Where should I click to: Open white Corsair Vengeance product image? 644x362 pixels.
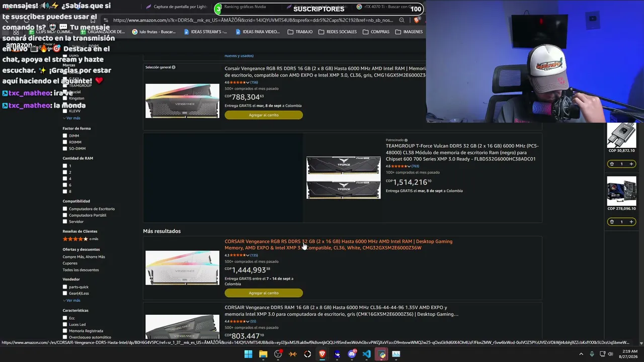pyautogui.click(x=182, y=268)
